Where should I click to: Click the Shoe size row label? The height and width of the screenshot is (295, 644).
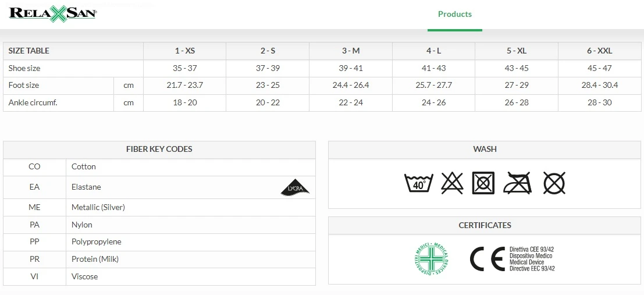click(x=24, y=68)
